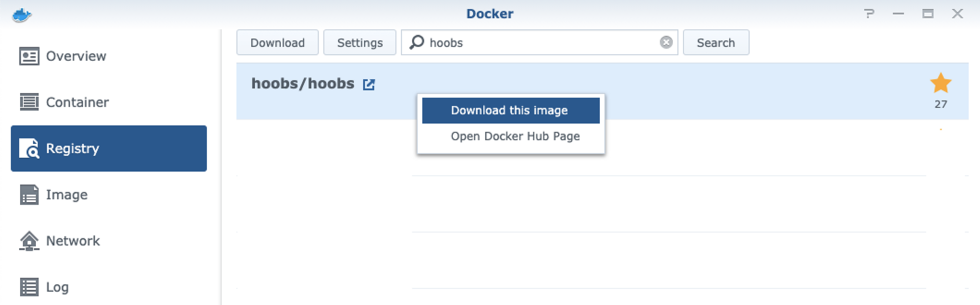Go to the Container section
The height and width of the screenshot is (305, 980).
pos(109,102)
